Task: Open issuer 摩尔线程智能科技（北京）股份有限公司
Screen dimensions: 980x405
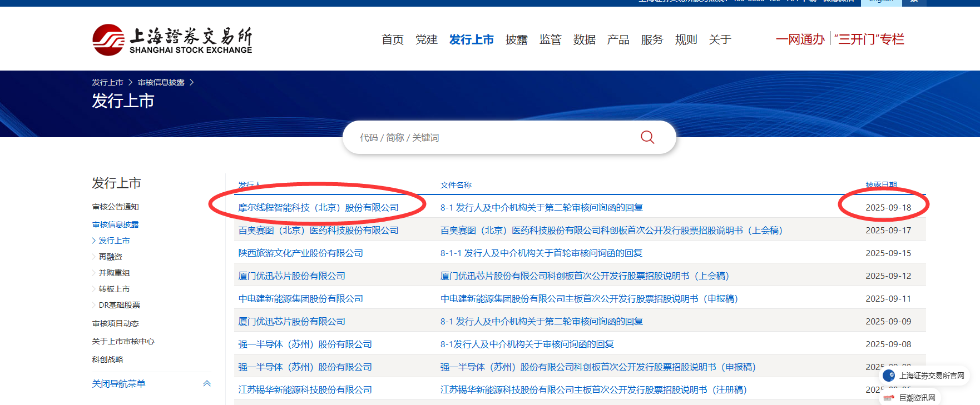Action: (x=319, y=207)
